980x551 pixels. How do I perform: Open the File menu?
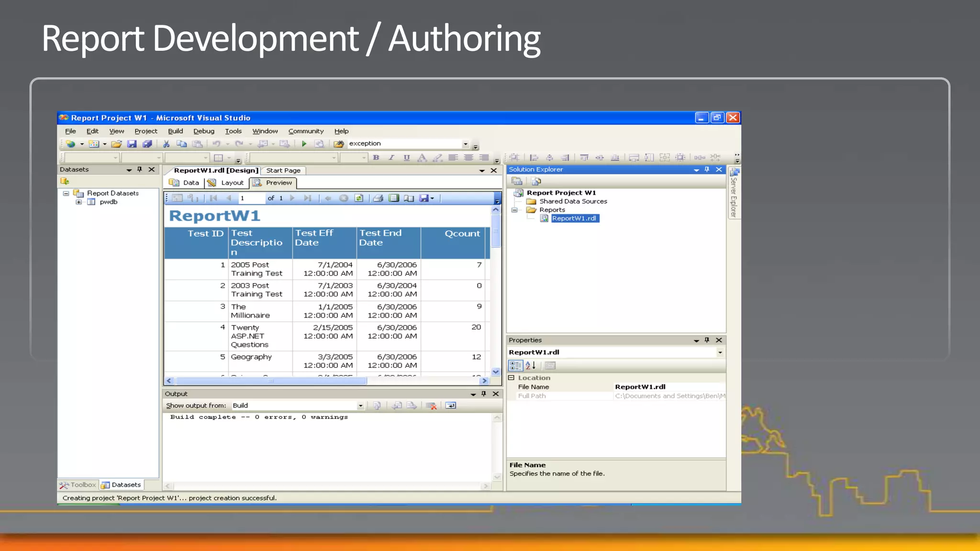[70, 131]
